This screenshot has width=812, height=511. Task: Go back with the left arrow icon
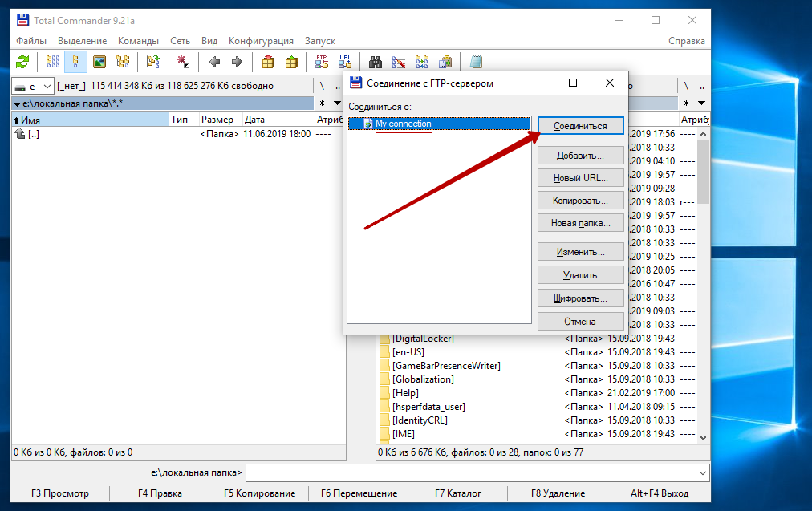pos(214,62)
